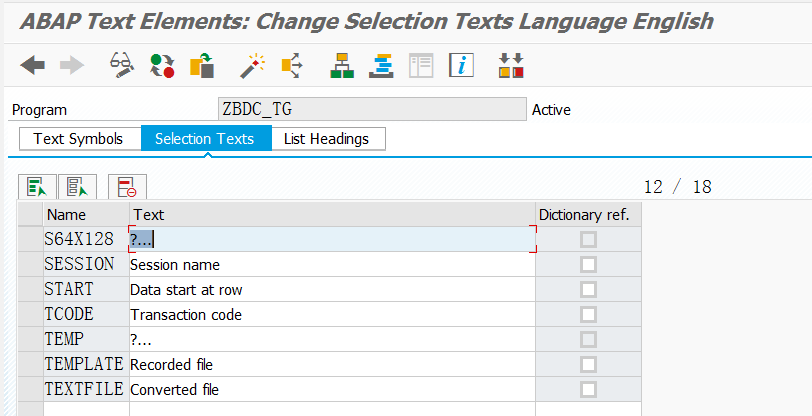Enable Dictionary ref. for TEXTFILE

click(x=588, y=389)
